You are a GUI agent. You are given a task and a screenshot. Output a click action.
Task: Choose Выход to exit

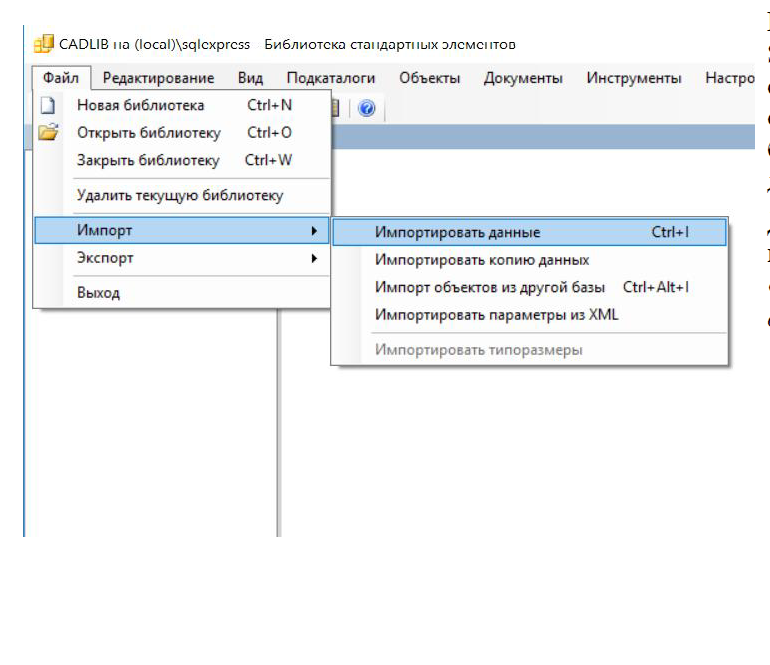(x=182, y=293)
